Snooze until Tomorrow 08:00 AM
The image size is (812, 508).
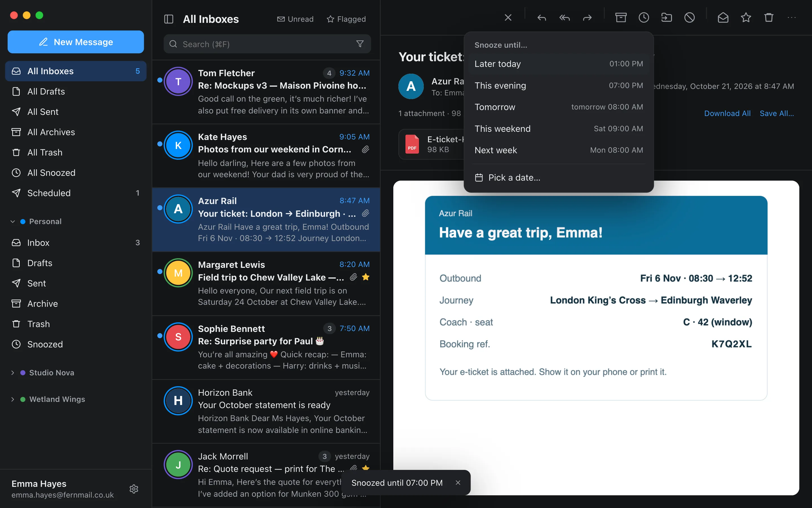click(x=559, y=107)
